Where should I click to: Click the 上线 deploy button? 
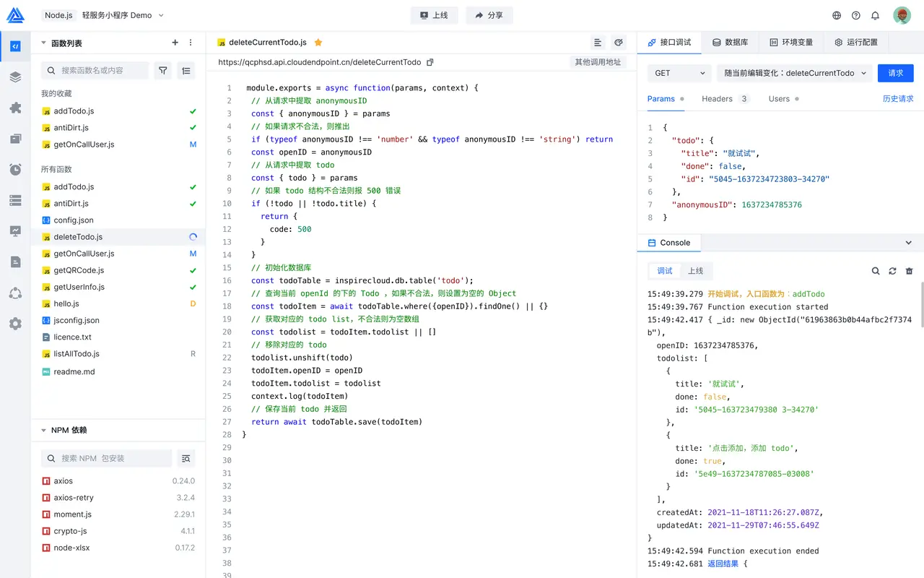pyautogui.click(x=435, y=15)
